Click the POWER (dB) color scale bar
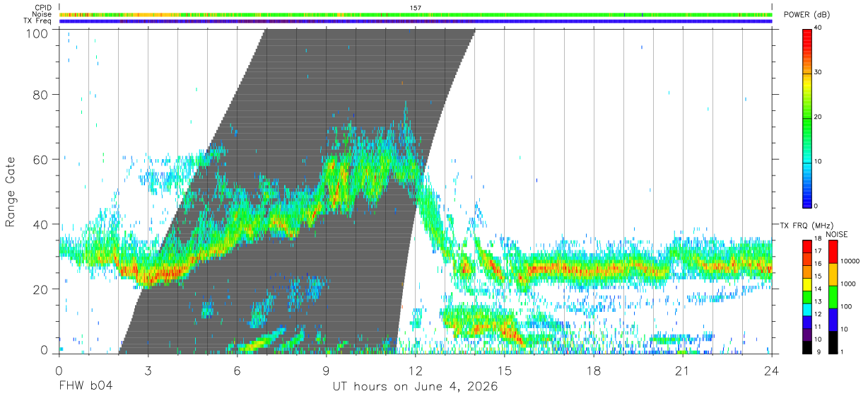 click(807, 117)
